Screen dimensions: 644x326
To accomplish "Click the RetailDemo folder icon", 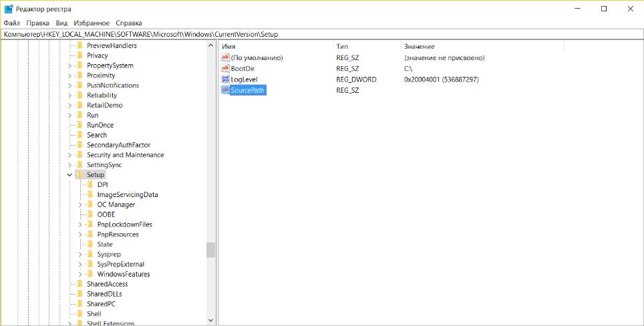I will pyautogui.click(x=80, y=105).
